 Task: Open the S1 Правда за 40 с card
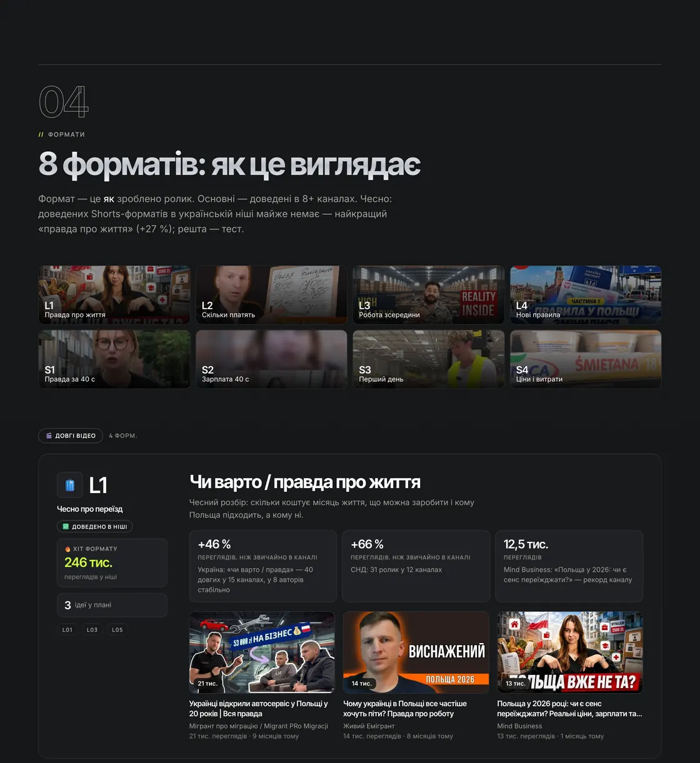[114, 359]
